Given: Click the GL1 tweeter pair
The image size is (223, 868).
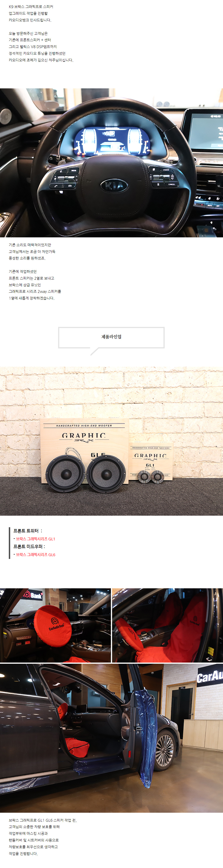Looking at the screenshot, I should pyautogui.click(x=151, y=477).
